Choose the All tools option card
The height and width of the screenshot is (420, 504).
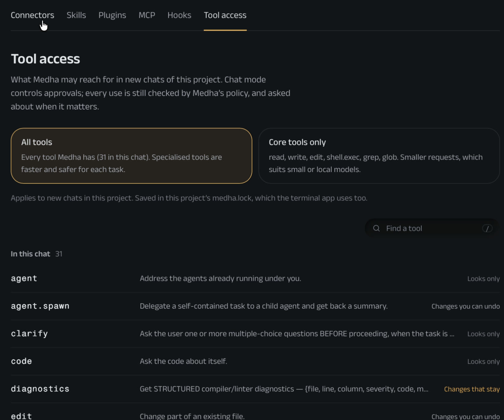132,156
